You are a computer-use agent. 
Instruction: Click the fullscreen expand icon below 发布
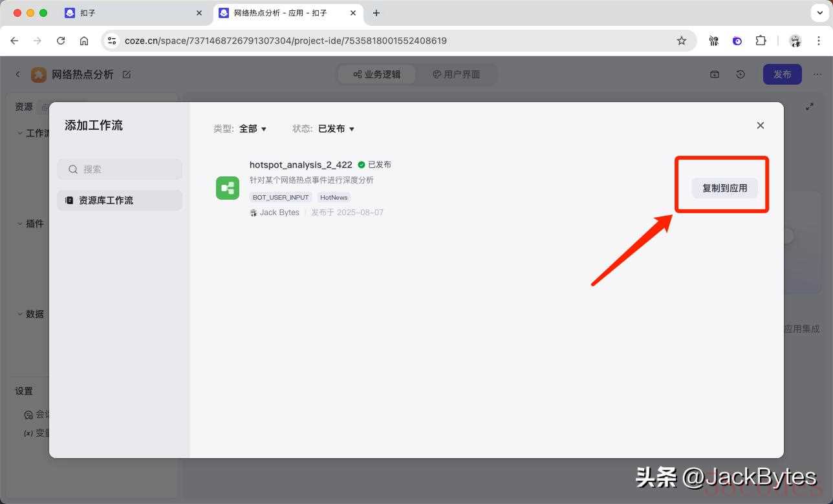point(810,107)
